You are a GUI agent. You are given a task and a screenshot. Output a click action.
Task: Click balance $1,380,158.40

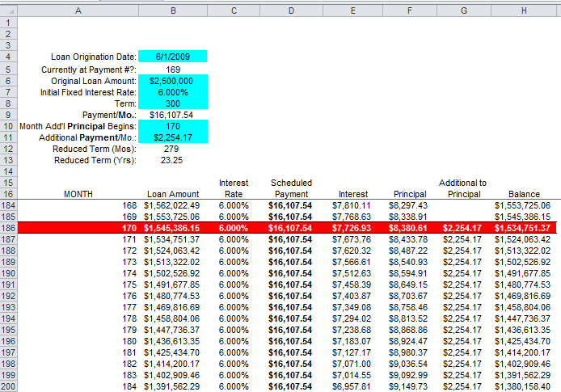[x=522, y=386]
